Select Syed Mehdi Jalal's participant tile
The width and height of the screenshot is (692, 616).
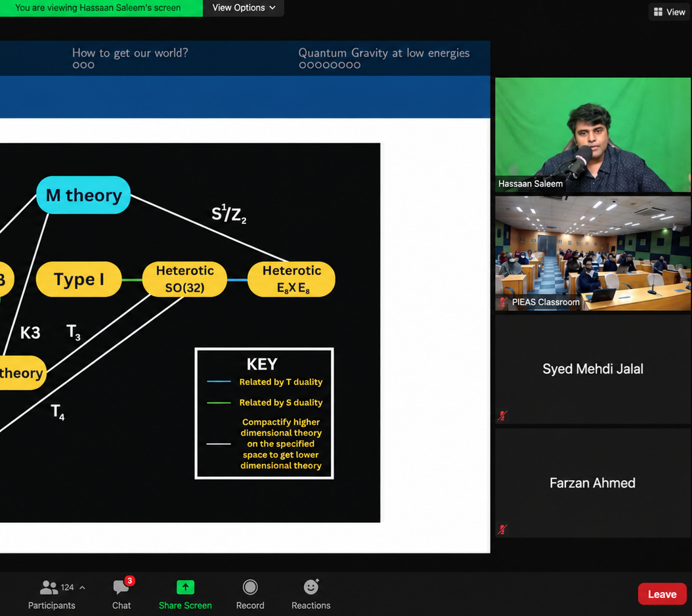pos(593,370)
